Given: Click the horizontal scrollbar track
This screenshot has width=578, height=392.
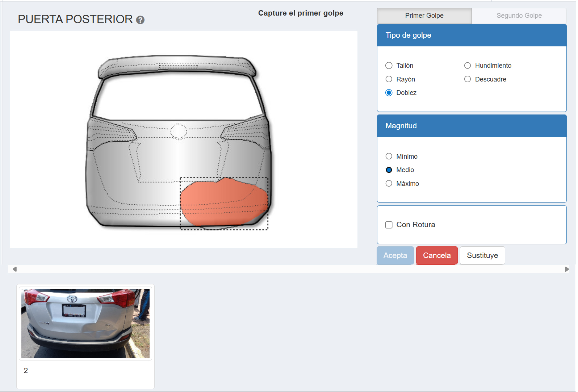Looking at the screenshot, I should click(290, 269).
